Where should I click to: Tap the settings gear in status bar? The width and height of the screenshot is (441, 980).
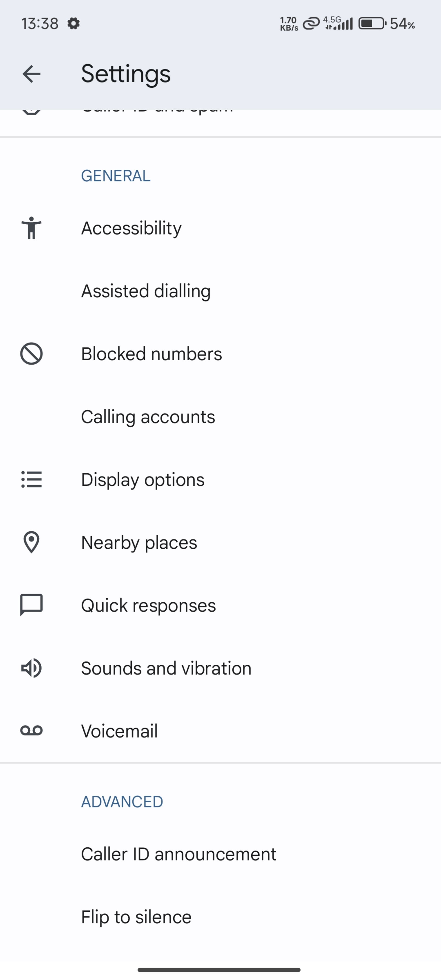73,24
